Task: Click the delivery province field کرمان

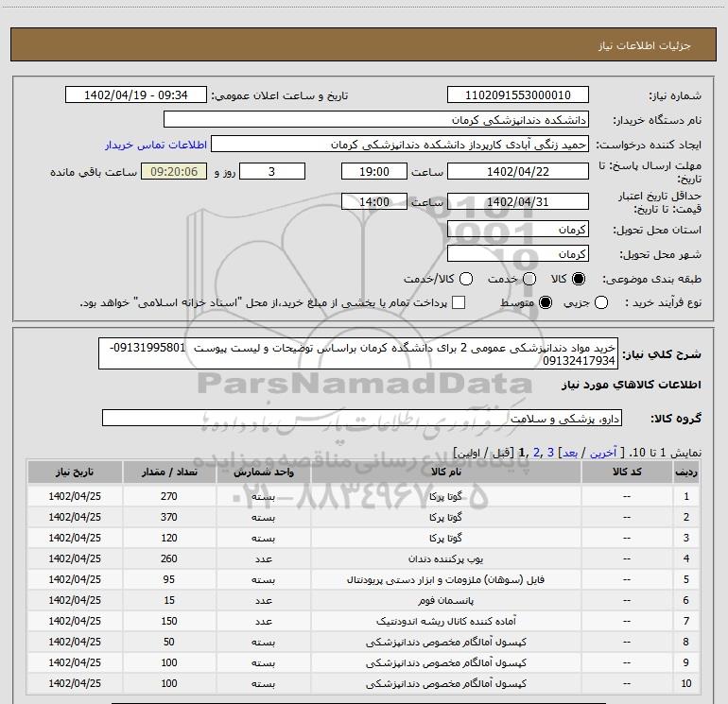Action: (518, 229)
